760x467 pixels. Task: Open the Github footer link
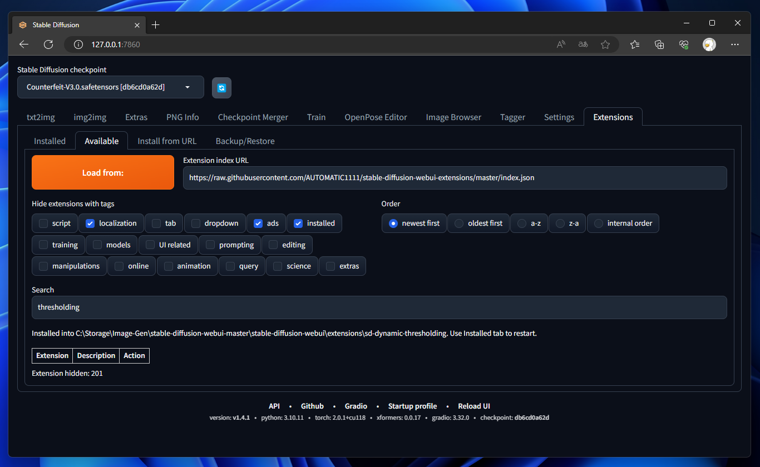[x=312, y=406]
